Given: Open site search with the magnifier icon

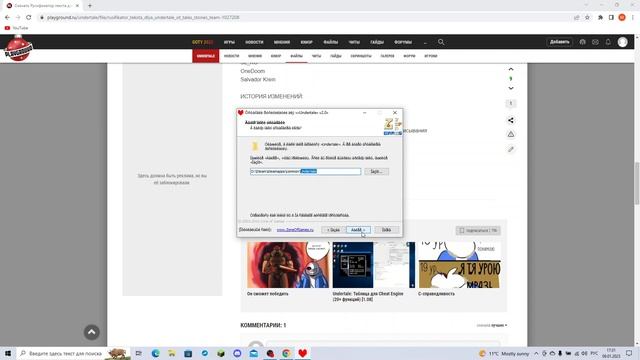Looking at the screenshot, I should pos(441,42).
